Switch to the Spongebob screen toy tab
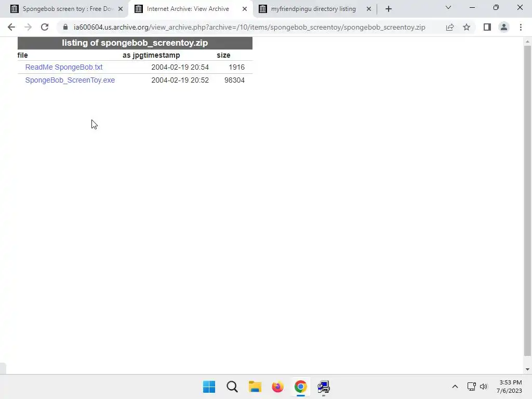 tap(67, 9)
